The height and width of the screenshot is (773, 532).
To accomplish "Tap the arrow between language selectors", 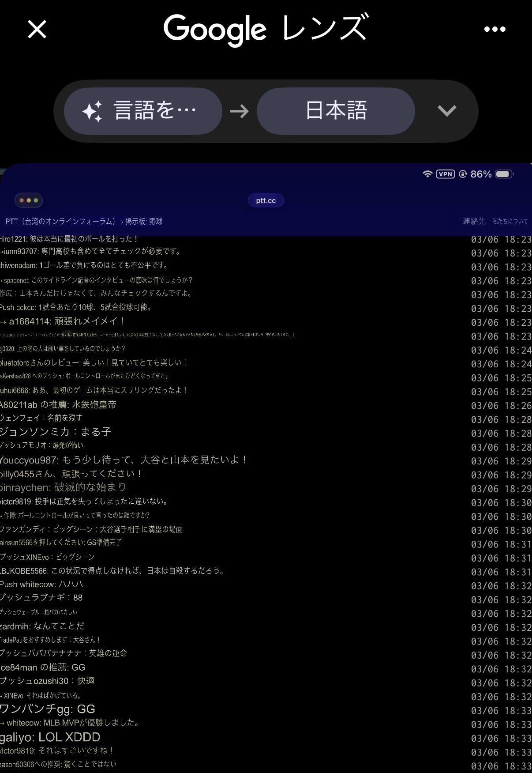I will (x=240, y=111).
